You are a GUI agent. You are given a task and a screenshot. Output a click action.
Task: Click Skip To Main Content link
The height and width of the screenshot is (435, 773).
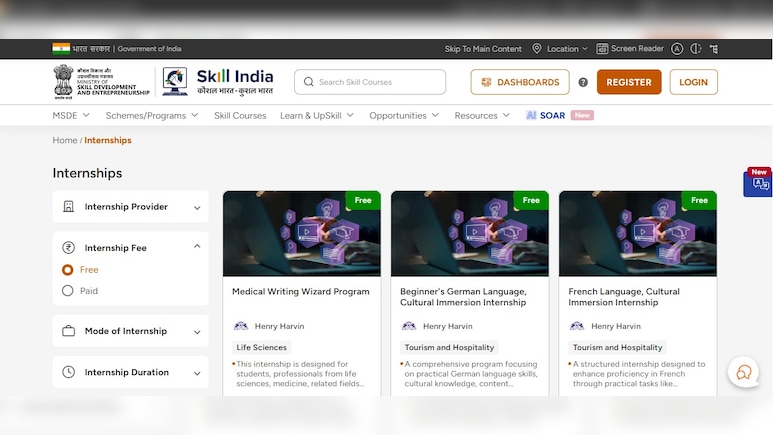483,49
